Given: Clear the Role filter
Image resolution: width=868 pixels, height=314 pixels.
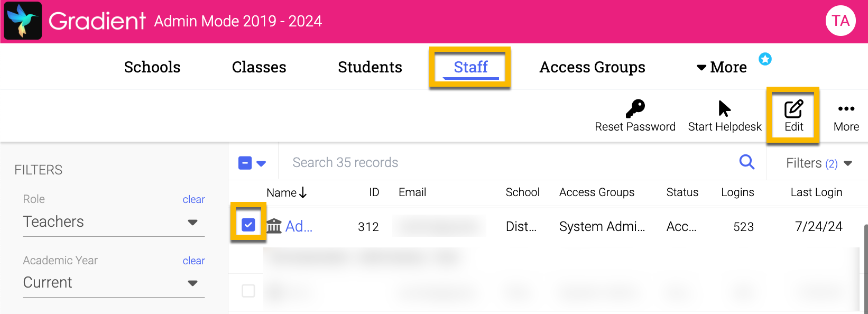Looking at the screenshot, I should point(193,199).
